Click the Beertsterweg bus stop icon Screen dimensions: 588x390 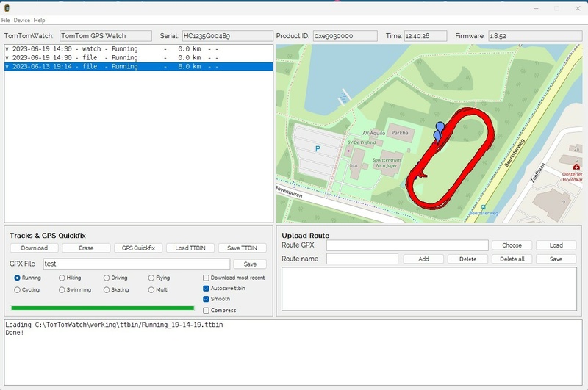coord(484,207)
